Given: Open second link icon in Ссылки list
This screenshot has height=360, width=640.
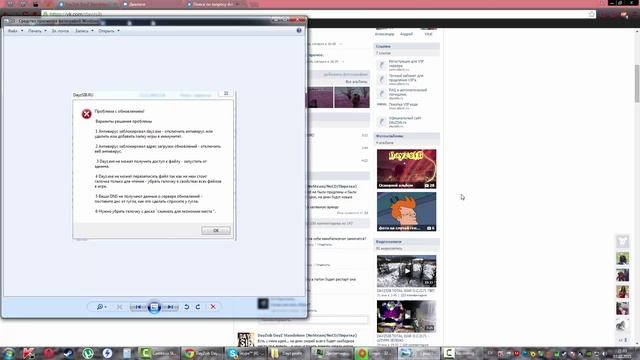Looking at the screenshot, I should (381, 80).
